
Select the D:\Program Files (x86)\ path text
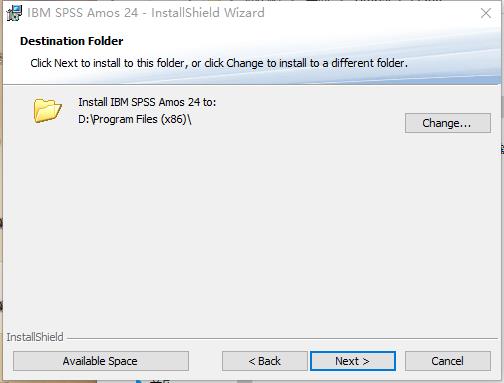[135, 119]
